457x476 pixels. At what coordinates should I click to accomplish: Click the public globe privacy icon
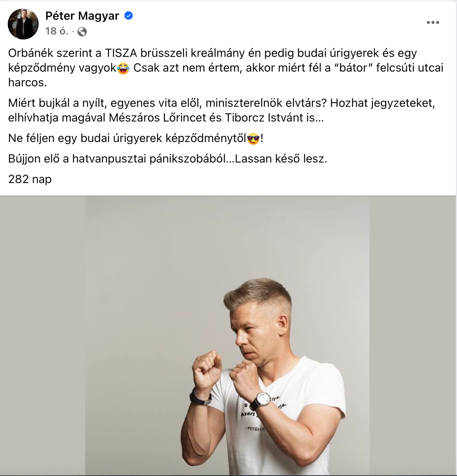[x=82, y=32]
